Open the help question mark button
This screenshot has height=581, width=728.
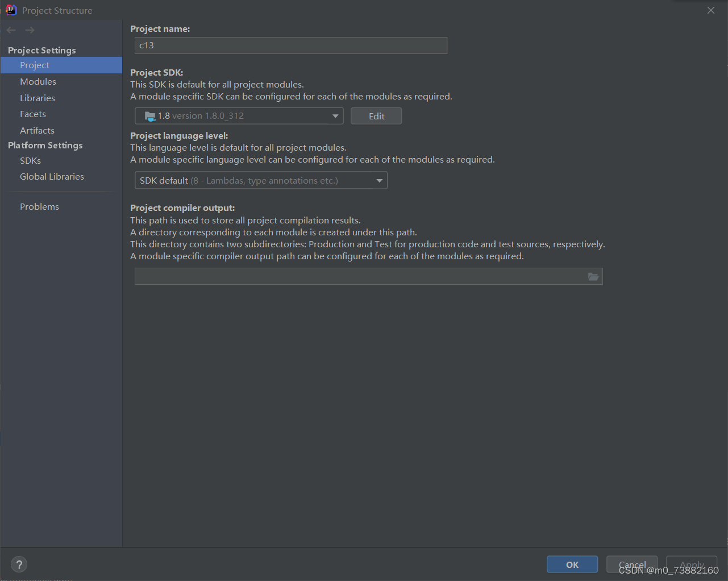click(19, 565)
